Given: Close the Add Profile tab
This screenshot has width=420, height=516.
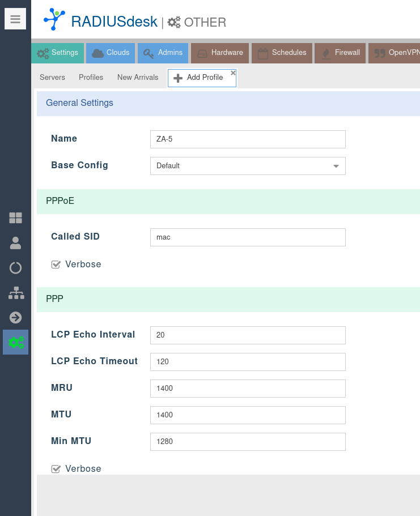Looking at the screenshot, I should 233,73.
